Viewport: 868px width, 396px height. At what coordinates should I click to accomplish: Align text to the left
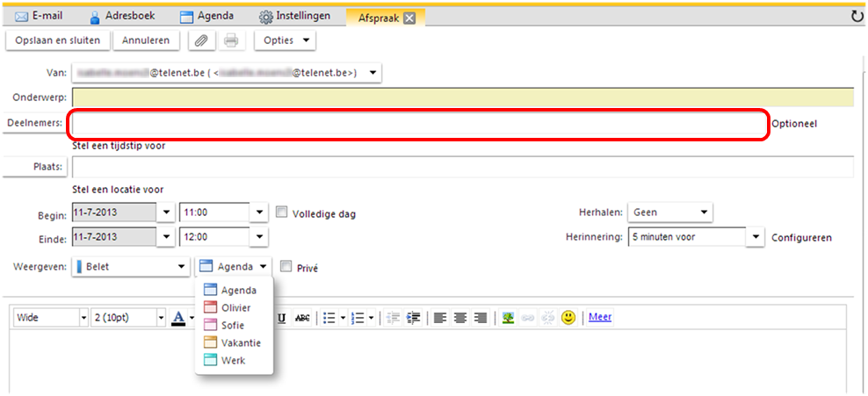point(439,318)
